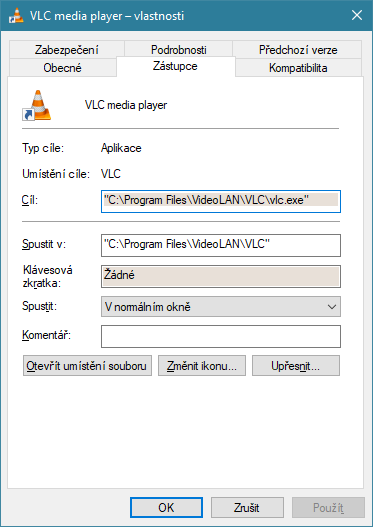
Task: Open the Kompatibilita tab
Action: click(x=298, y=68)
